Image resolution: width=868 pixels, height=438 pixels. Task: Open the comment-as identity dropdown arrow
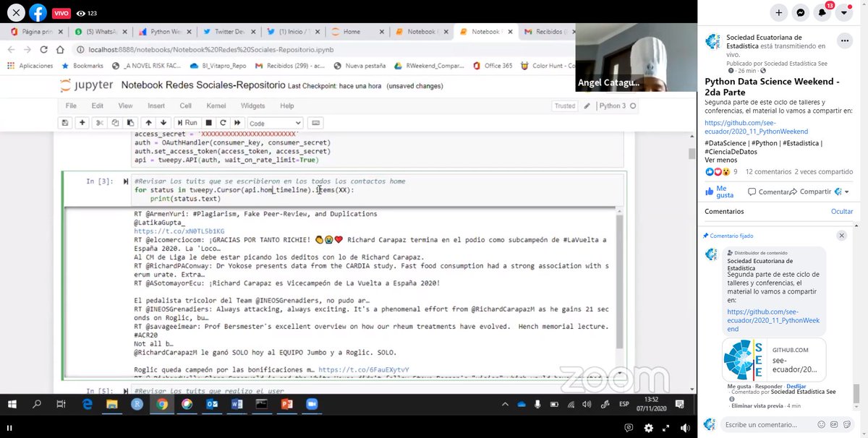coord(843,192)
